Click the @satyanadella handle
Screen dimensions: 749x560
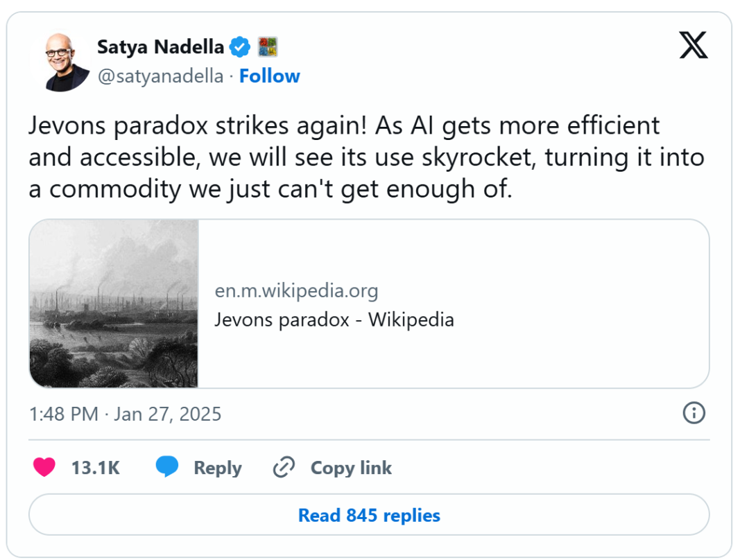coord(160,76)
